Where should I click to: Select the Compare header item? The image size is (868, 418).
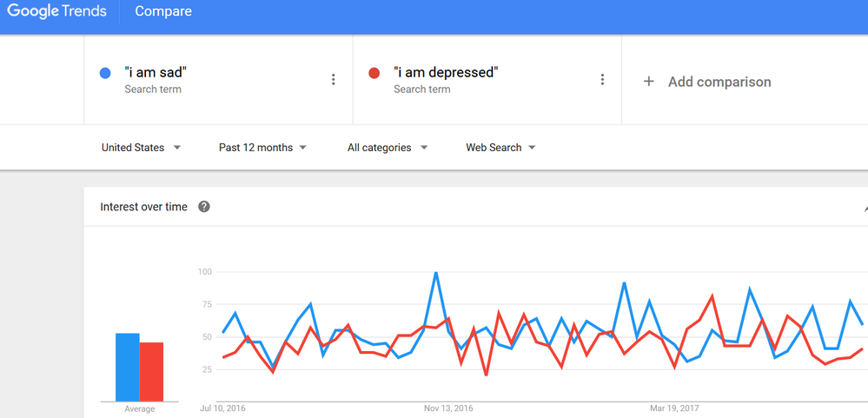163,11
